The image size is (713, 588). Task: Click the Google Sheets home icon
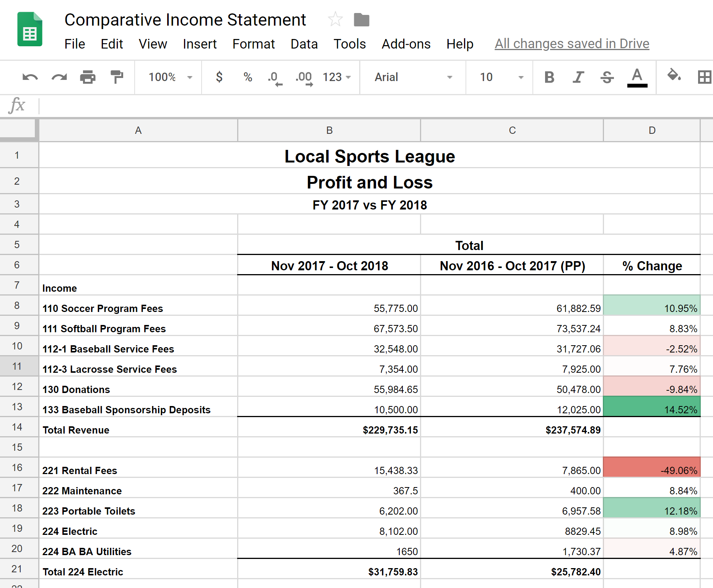point(30,29)
